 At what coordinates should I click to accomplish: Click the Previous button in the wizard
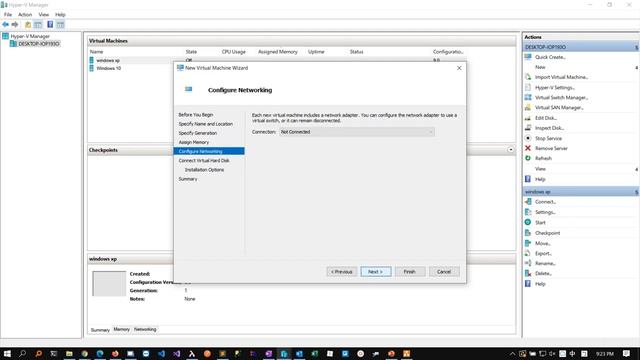click(x=342, y=272)
